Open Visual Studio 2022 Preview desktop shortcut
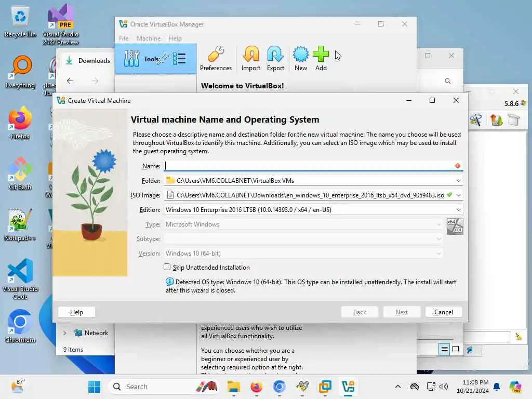This screenshot has width=532, height=399. 61,24
